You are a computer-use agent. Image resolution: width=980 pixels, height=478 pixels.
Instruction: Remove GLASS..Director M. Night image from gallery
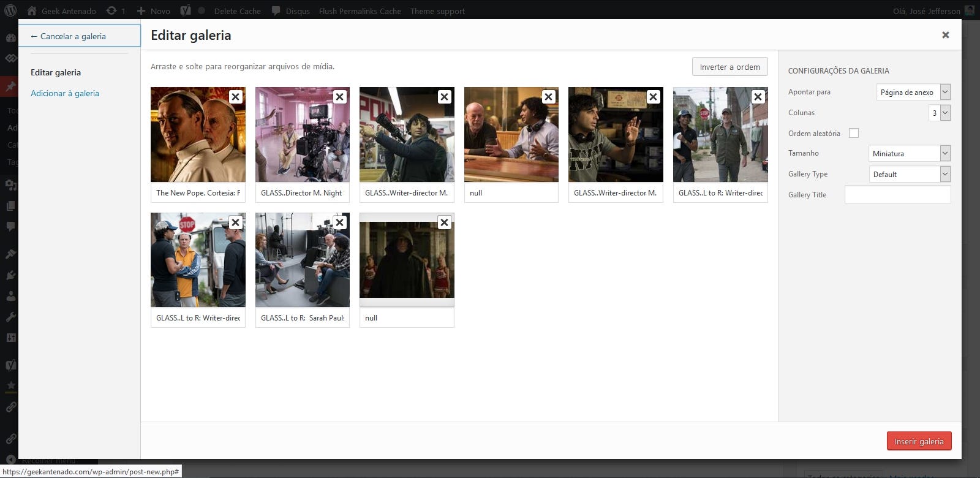pos(340,97)
